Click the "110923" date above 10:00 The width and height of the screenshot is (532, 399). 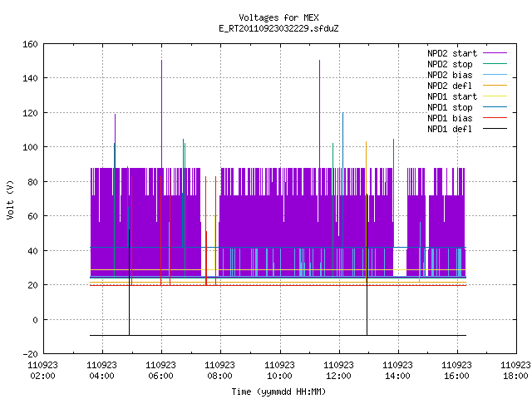pos(279,365)
